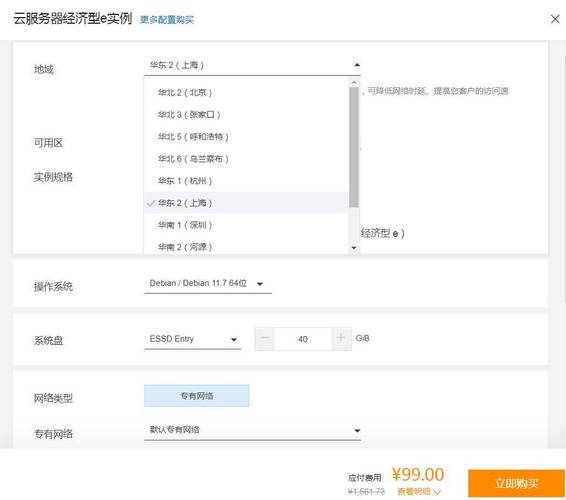Choose 华北 5 (呼和浩特) option
Image resolution: width=566 pixels, height=500 pixels.
tap(245, 136)
